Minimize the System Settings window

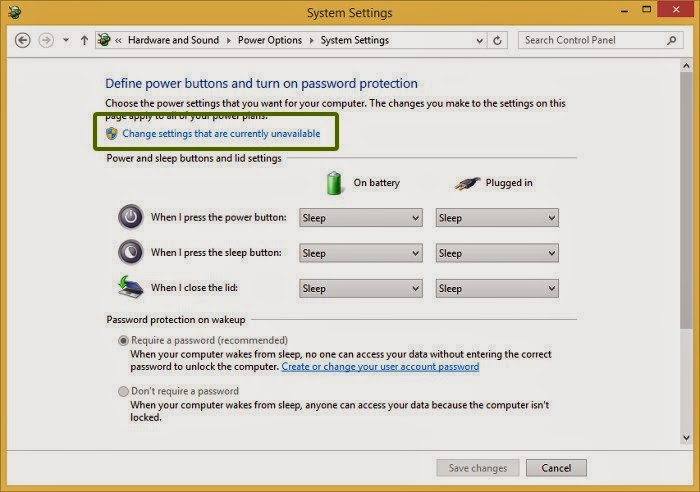pyautogui.click(x=625, y=11)
